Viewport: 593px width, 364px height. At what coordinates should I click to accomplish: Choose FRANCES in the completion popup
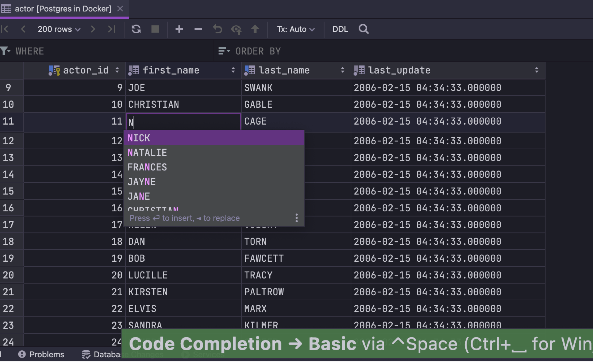click(x=147, y=167)
